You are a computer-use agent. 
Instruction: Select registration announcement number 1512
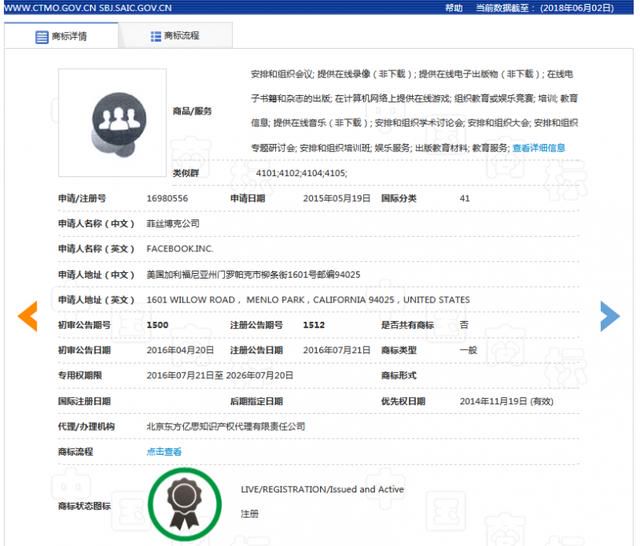point(314,325)
